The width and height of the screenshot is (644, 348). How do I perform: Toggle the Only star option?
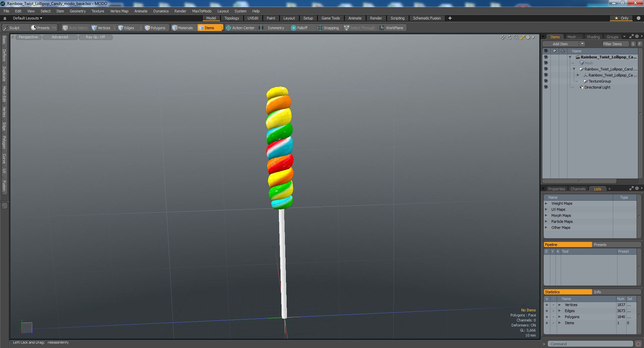click(621, 18)
